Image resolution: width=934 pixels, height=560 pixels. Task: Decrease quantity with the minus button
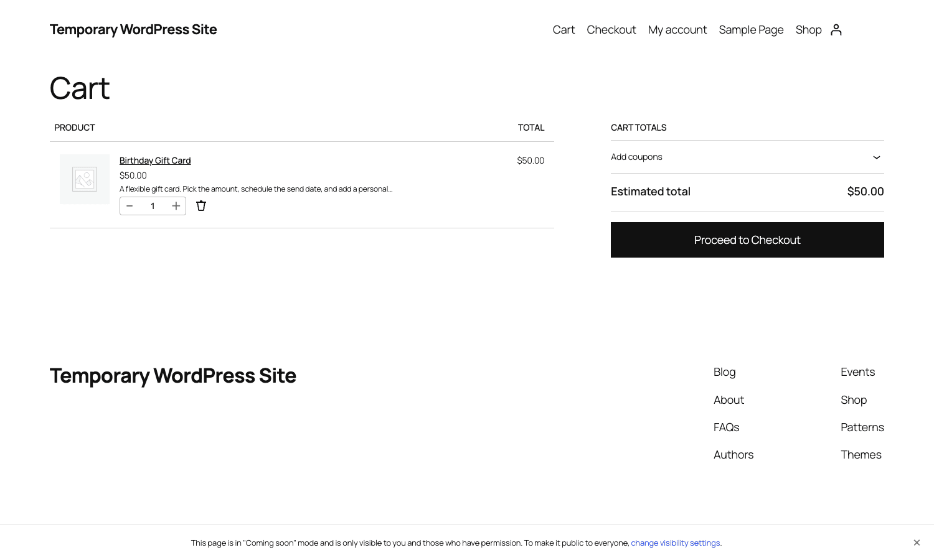(130, 206)
